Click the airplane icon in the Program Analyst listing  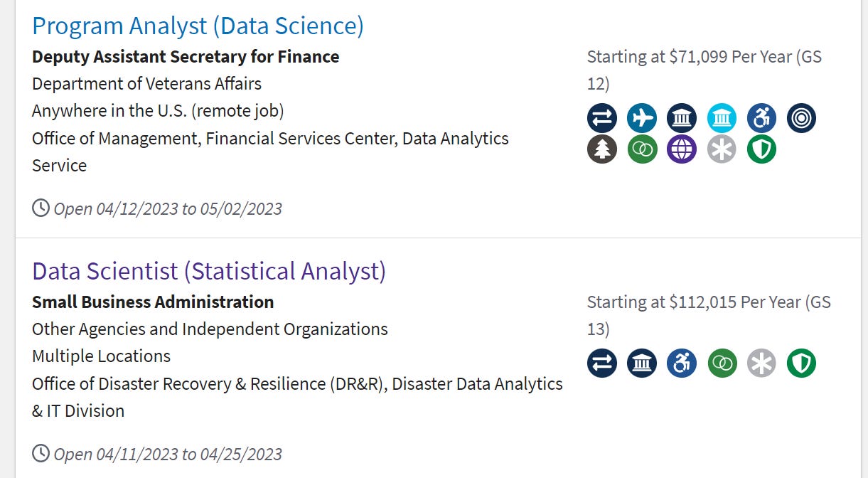coord(642,118)
